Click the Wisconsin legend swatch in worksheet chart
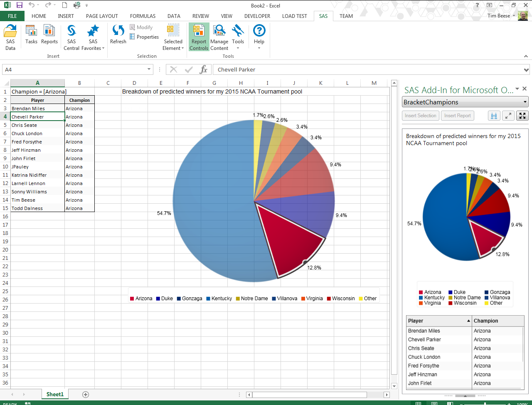Screen dimensions: 532x405 click(329, 299)
